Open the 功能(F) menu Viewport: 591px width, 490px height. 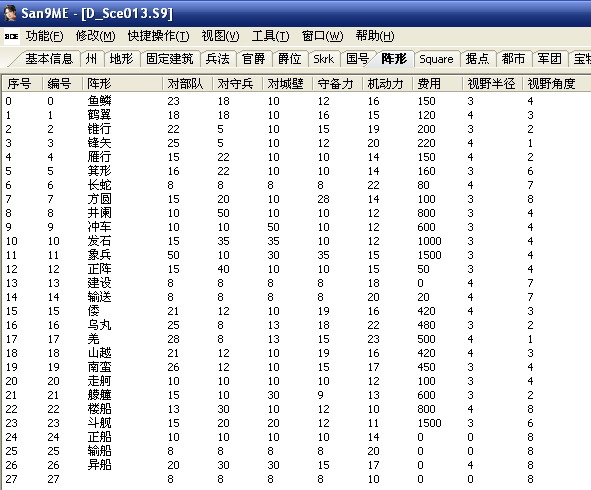(x=44, y=36)
